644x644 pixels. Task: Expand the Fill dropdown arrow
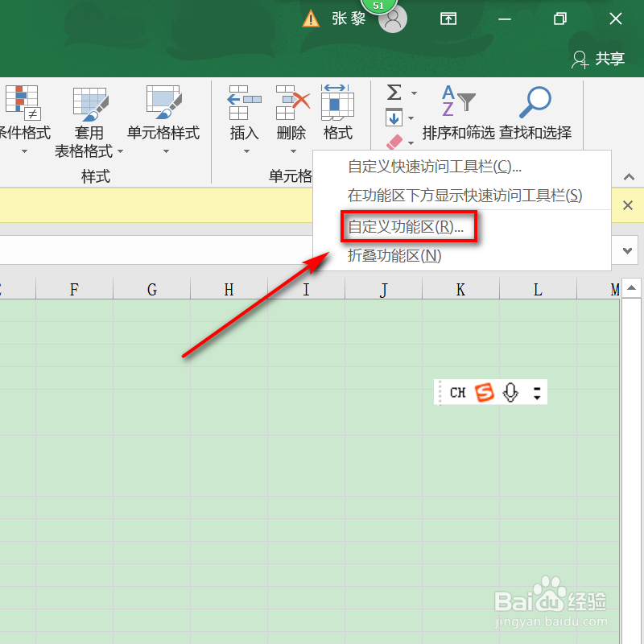[x=411, y=118]
